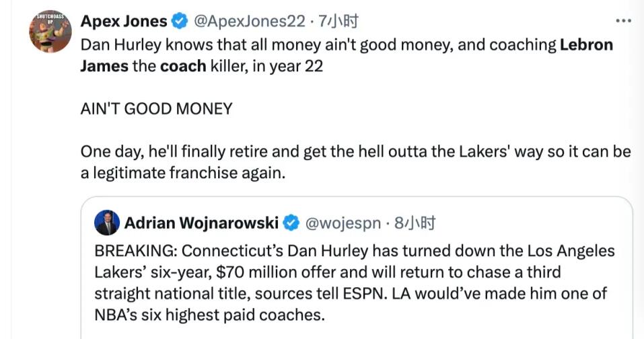Click Adrian Wojnarowski's verified checkmark

coord(291,223)
